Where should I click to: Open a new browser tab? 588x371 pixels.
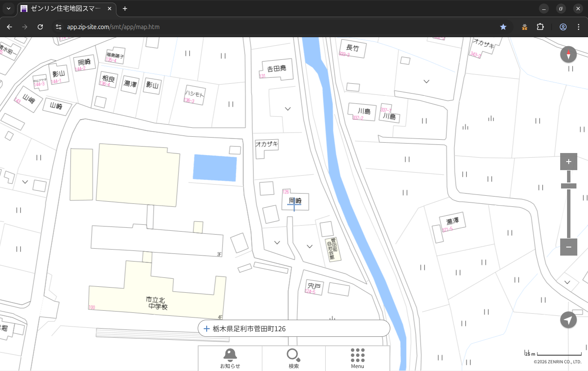click(x=125, y=9)
